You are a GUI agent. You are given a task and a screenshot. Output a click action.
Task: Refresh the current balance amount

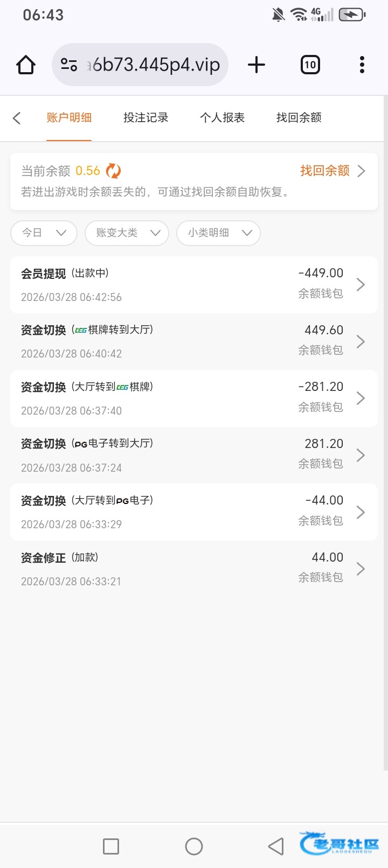click(x=113, y=171)
